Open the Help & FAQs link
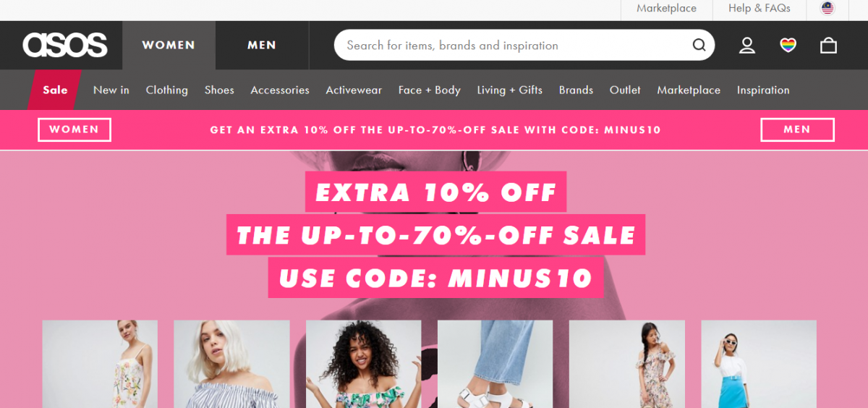 point(759,9)
